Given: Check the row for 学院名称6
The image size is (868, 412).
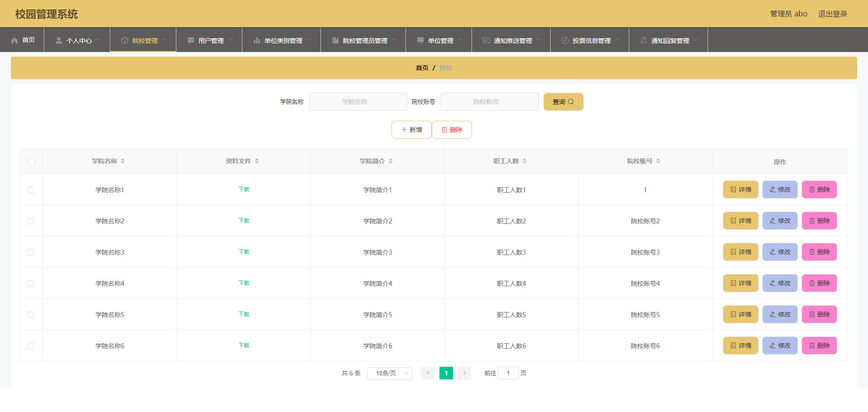Looking at the screenshot, I should (x=31, y=346).
